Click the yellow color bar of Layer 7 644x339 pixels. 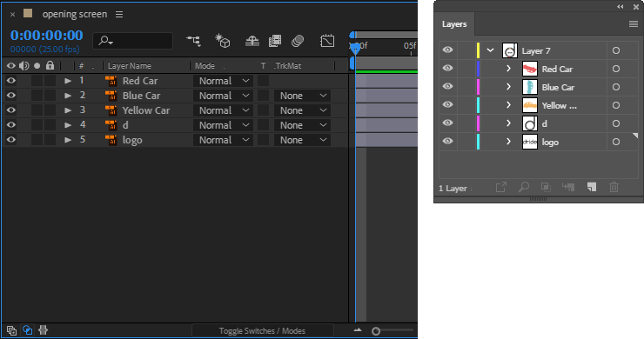[478, 50]
